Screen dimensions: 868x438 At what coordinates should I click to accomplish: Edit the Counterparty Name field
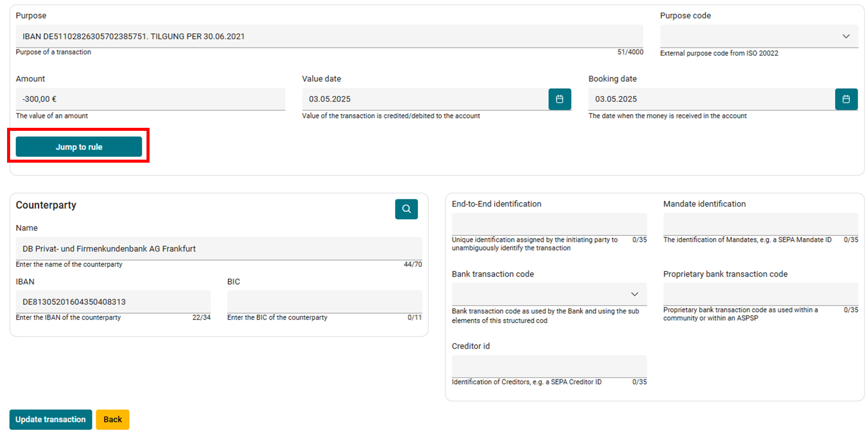coord(218,249)
